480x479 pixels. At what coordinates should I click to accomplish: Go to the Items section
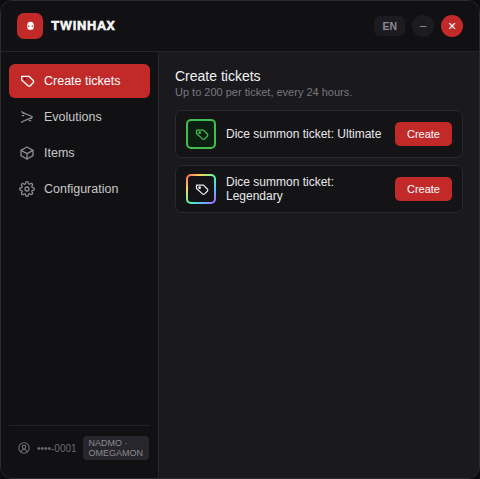pyautogui.click(x=79, y=153)
